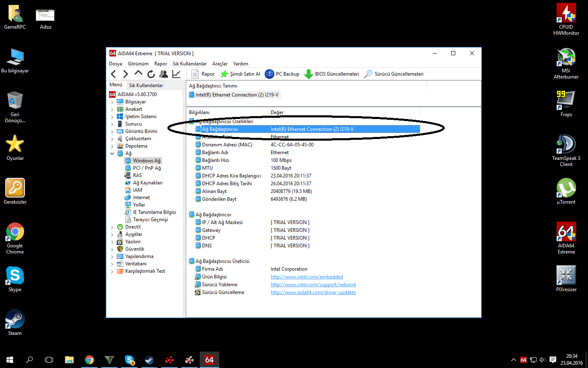This screenshot has height=368, width=588.
Task: Click the volume icon in system tray
Action: click(x=543, y=360)
